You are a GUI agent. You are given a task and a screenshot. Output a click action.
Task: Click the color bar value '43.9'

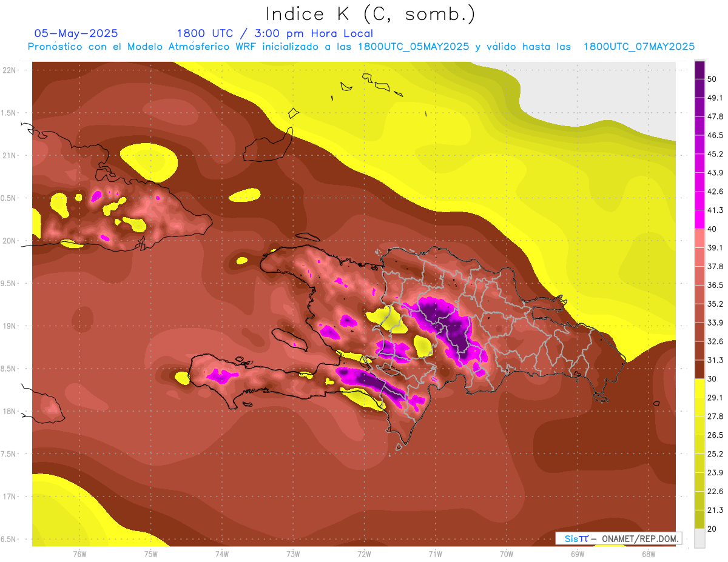point(715,173)
